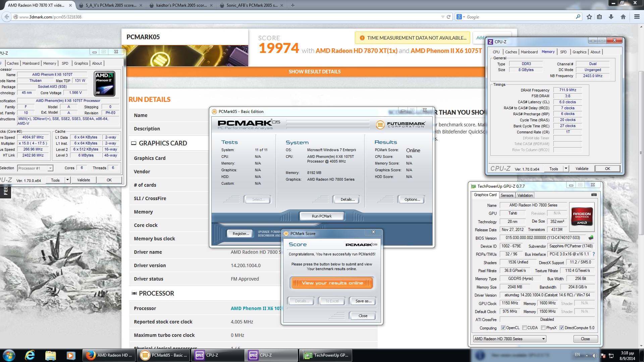The width and height of the screenshot is (644, 362).
Task: Click bus interface question mark in GPU-Z
Action: coord(593,254)
